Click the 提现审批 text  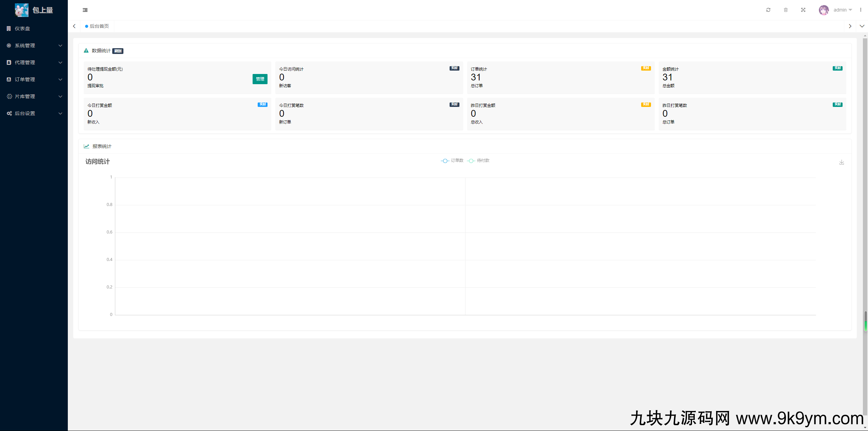pos(96,86)
